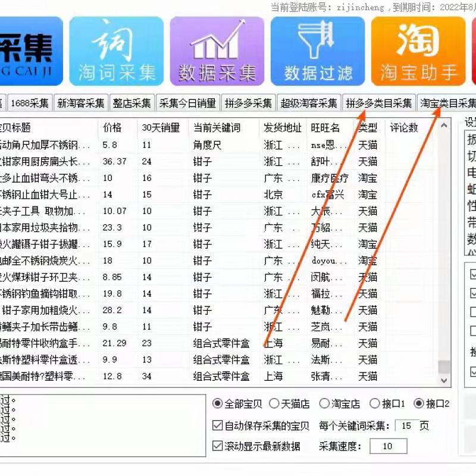
Task: Switch to the 拼多多采集 tab
Action: click(248, 103)
